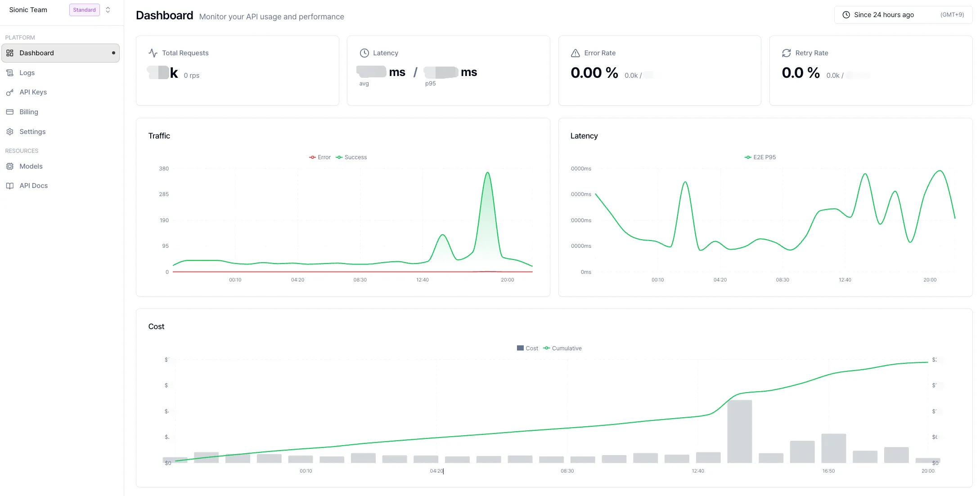Click the Traffic chart peak near 380
The height and width of the screenshot is (496, 980).
click(x=488, y=173)
